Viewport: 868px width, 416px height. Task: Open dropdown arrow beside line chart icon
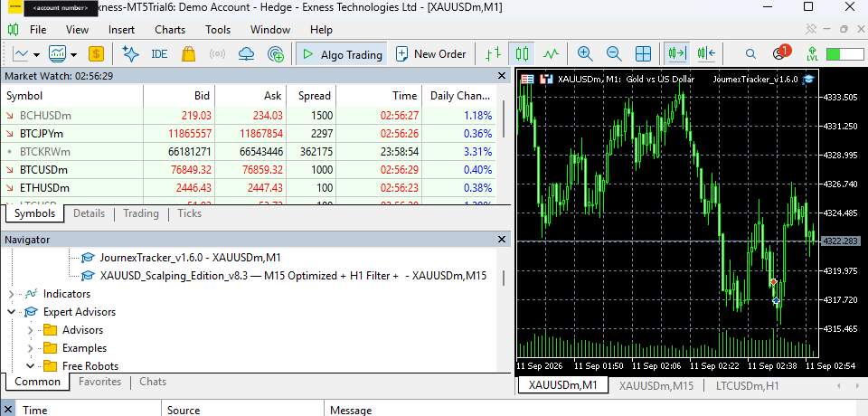(36, 54)
